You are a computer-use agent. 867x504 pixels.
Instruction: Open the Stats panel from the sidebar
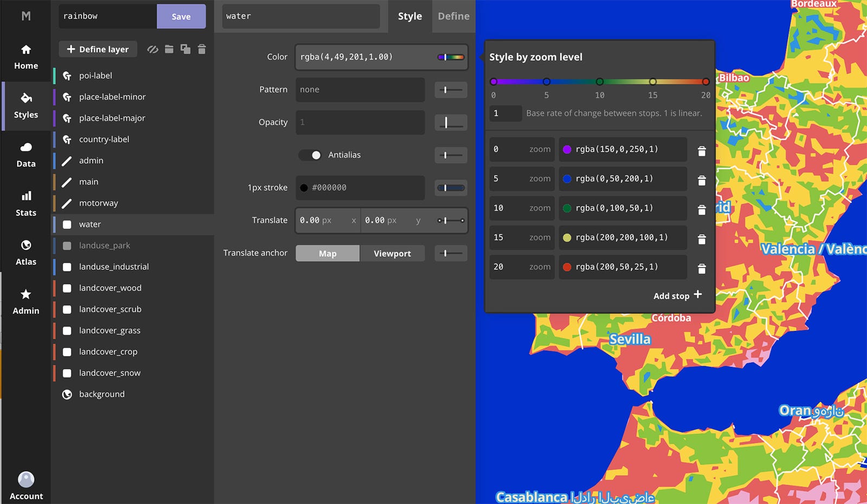25,203
